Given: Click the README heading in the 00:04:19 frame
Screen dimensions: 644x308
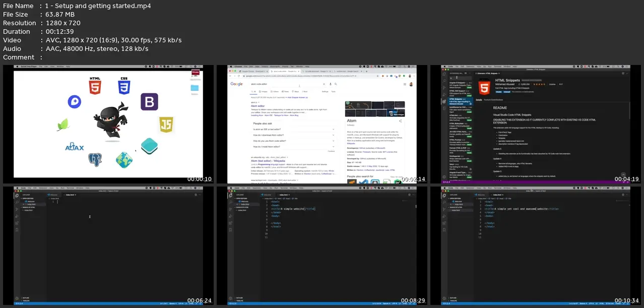Looking at the screenshot, I should pos(500,108).
